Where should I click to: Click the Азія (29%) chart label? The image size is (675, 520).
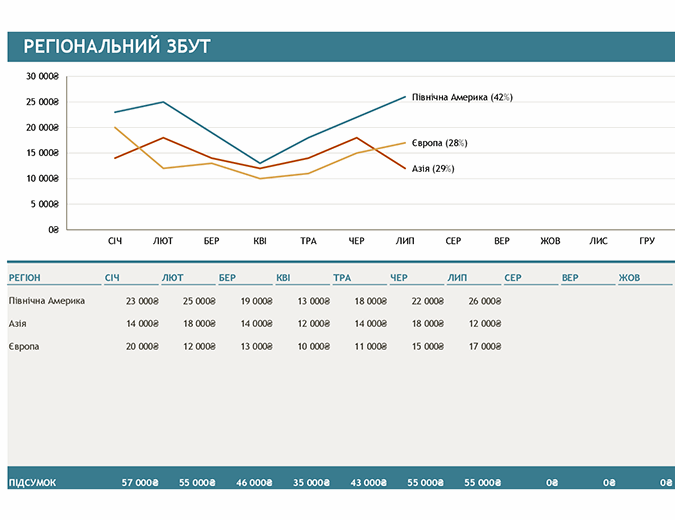click(433, 168)
